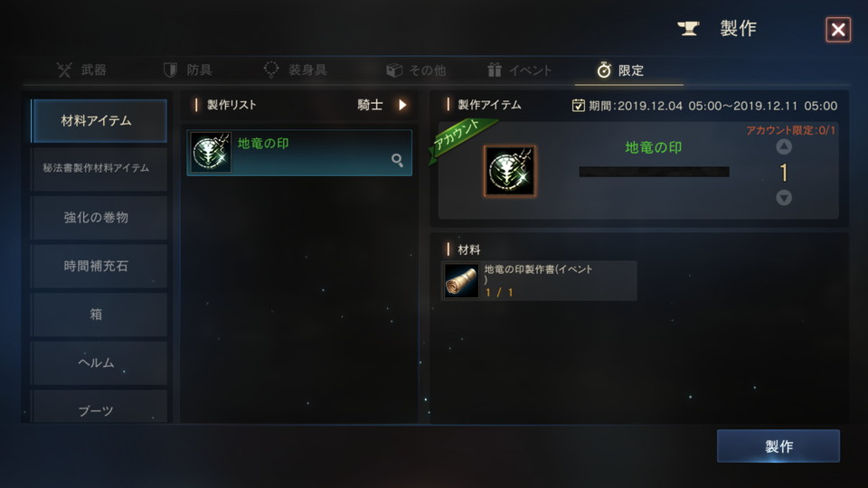
Task: Open the イベント tab with gift icon
Action: [519, 70]
